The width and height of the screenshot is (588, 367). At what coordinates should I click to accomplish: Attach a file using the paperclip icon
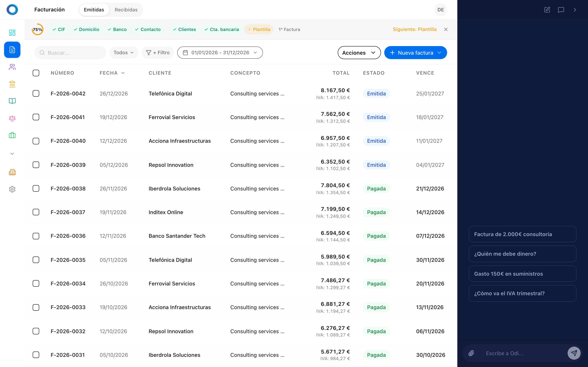471,353
